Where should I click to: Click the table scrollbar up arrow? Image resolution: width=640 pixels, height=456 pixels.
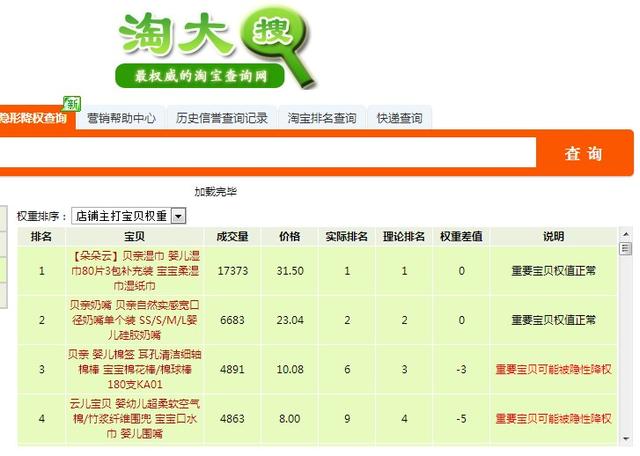point(625,234)
